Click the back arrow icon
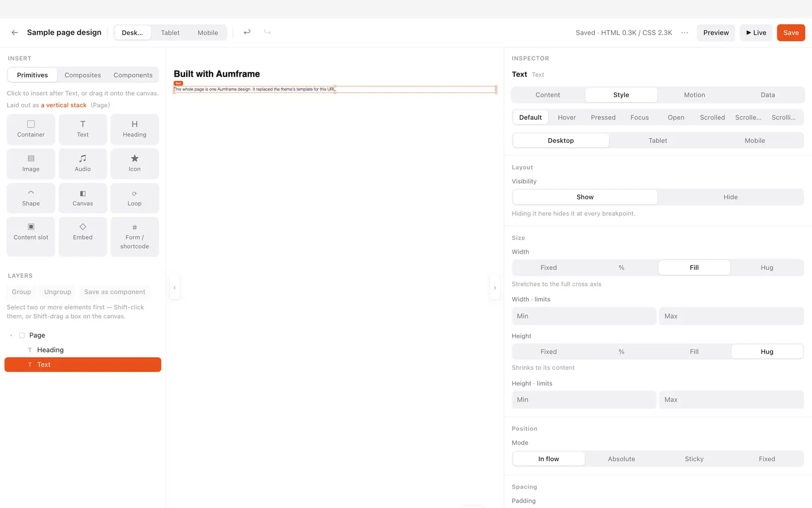Image resolution: width=812 pixels, height=508 pixels. pyautogui.click(x=15, y=33)
